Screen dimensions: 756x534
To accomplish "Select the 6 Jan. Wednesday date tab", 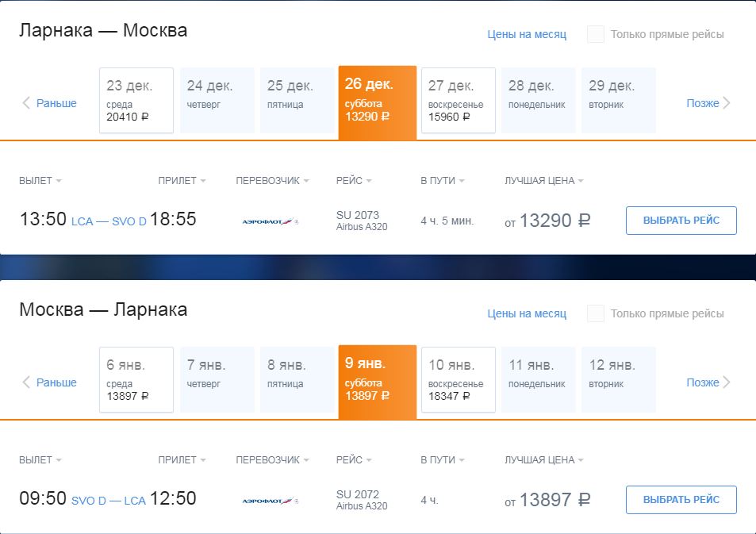I will (x=136, y=380).
